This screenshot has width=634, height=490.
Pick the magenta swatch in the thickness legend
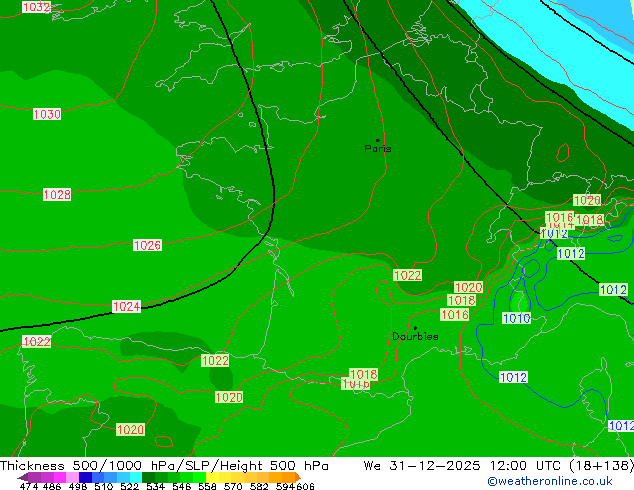tap(60, 477)
